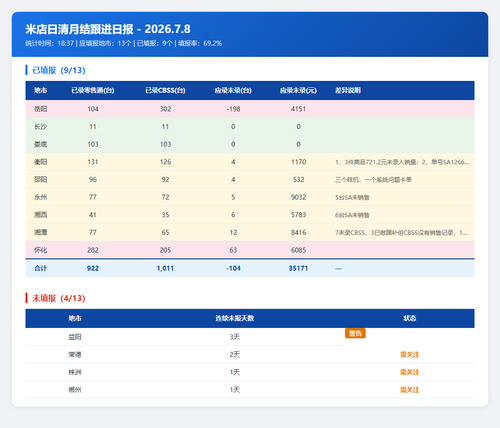The height and width of the screenshot is (428, 500).
Task: Click the 应录未录(元) column header
Action: coord(298,90)
